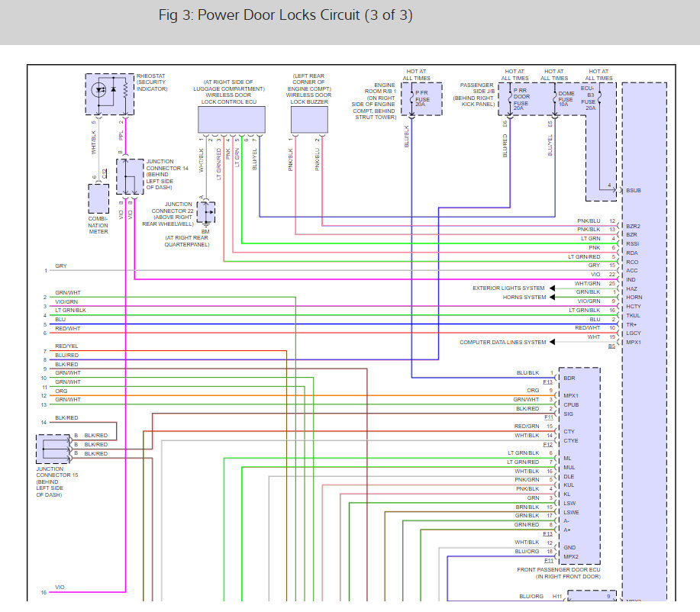Click the BDR terminal on passenger door ECU
This screenshot has height=612, width=700.
coord(569,378)
